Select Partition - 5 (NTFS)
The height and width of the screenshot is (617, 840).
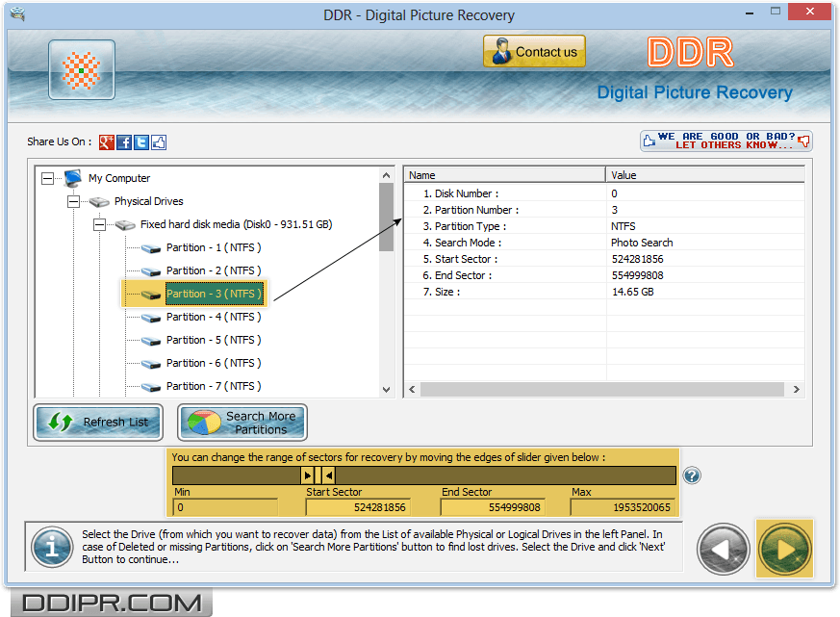(x=214, y=340)
